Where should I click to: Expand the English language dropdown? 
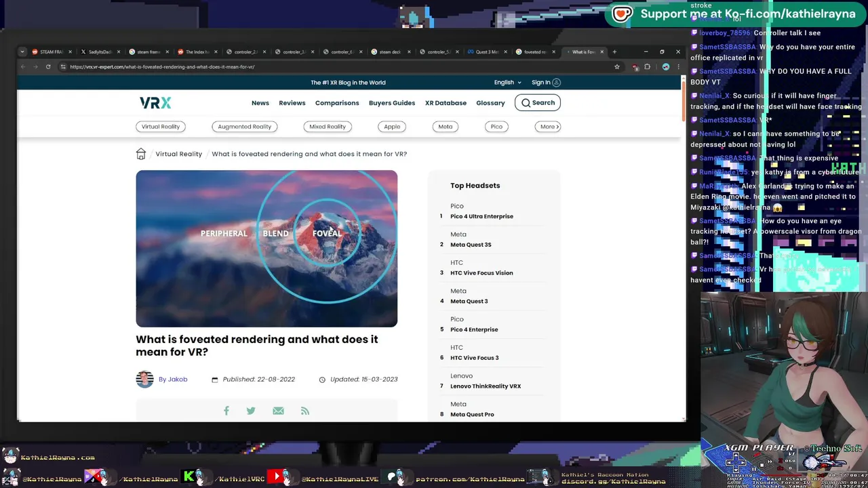tap(507, 83)
